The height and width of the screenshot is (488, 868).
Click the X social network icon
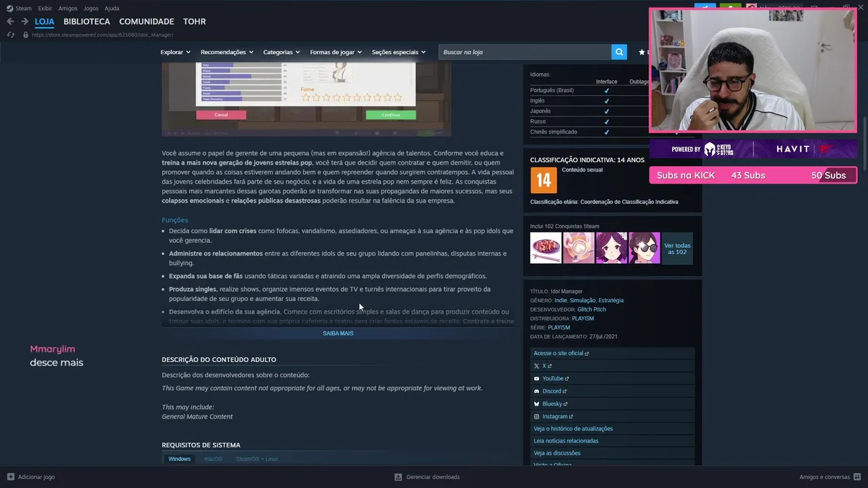tap(536, 366)
